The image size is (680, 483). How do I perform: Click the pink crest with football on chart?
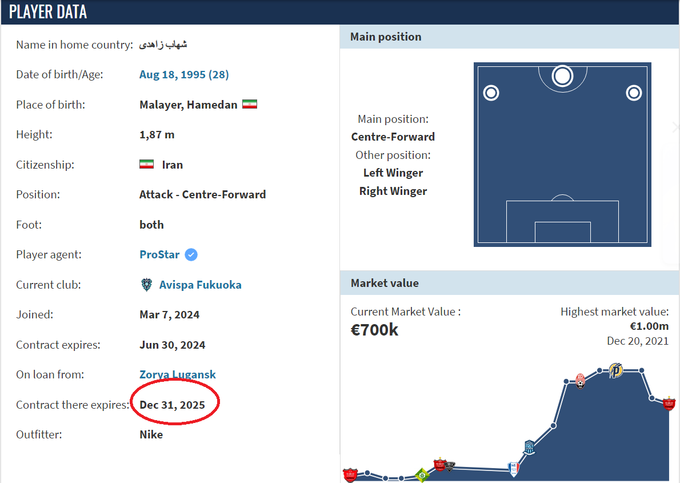(580, 380)
